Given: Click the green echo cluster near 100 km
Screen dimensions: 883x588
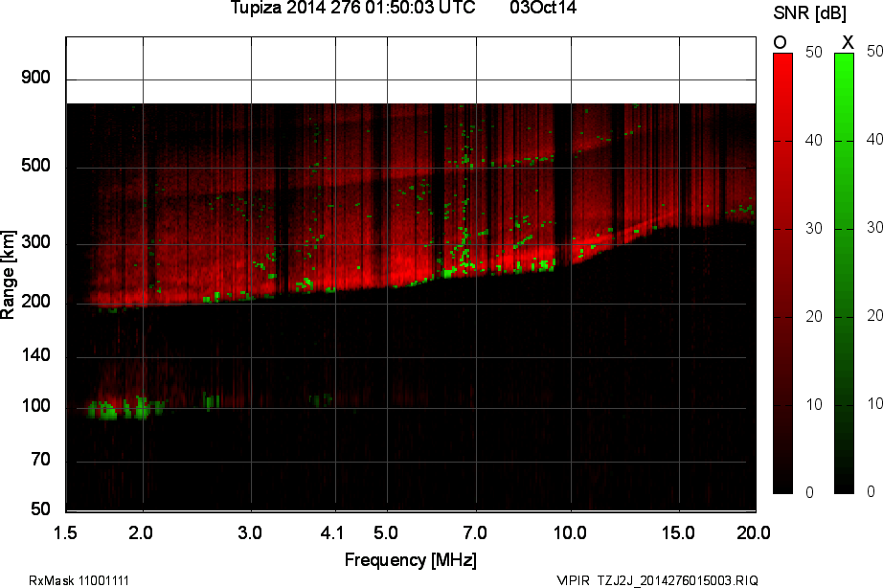Looking at the screenshot, I should (x=103, y=411).
